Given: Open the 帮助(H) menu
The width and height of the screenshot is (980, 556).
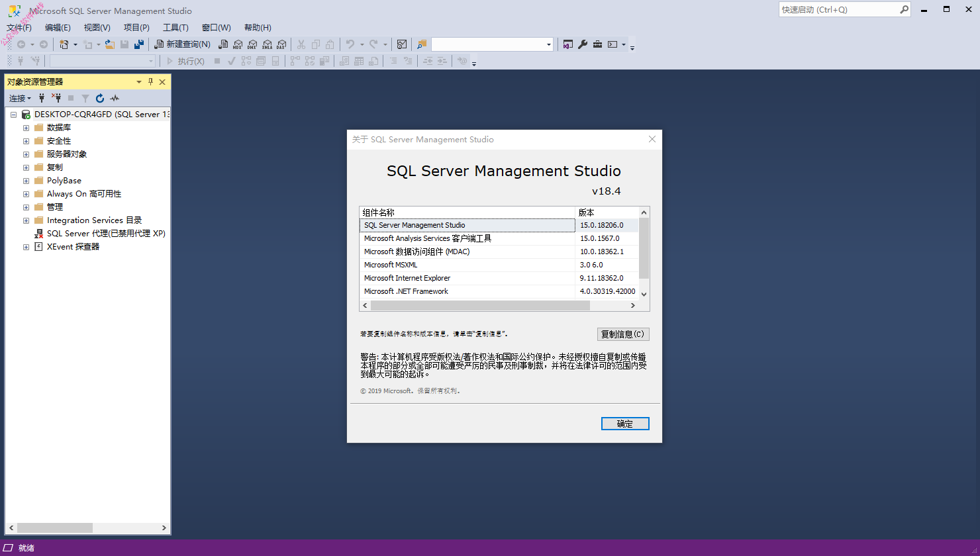Looking at the screenshot, I should (258, 27).
